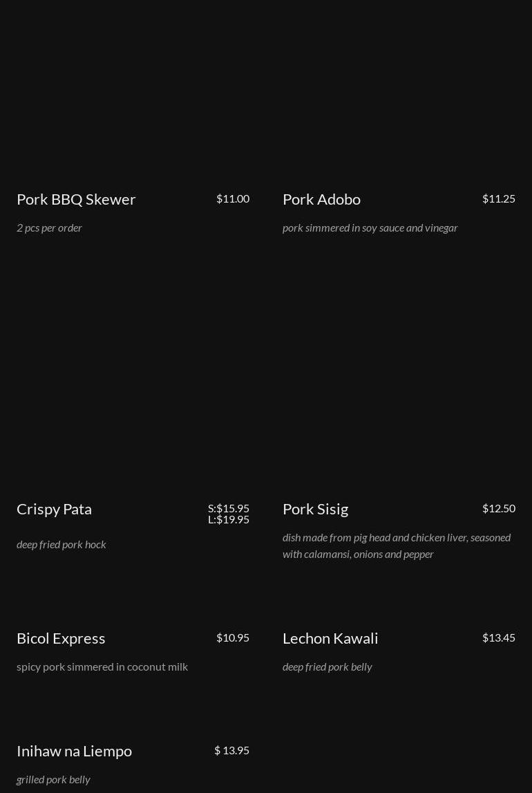Choose the large L:$19.95 Crispy Pata price
Image resolution: width=532 pixels, height=793 pixels.
click(229, 519)
